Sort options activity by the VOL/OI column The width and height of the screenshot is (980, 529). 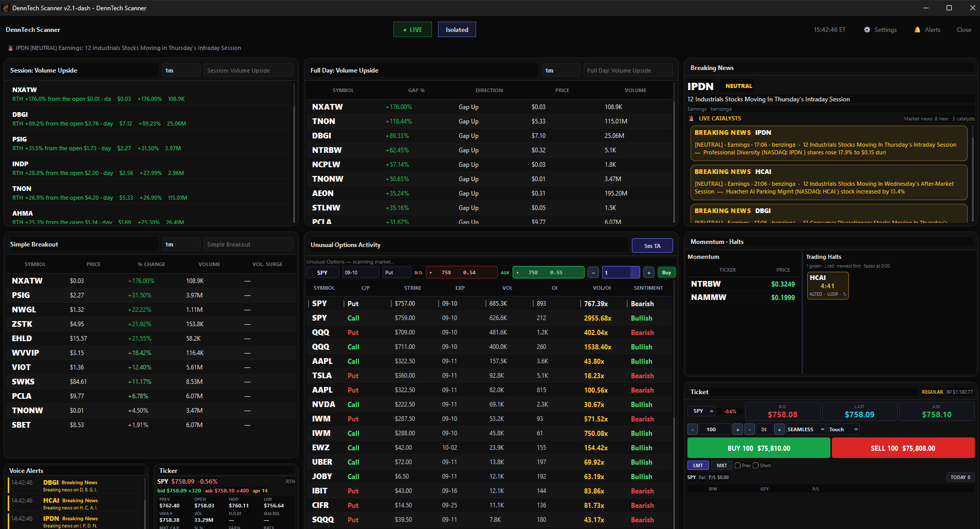[602, 288]
